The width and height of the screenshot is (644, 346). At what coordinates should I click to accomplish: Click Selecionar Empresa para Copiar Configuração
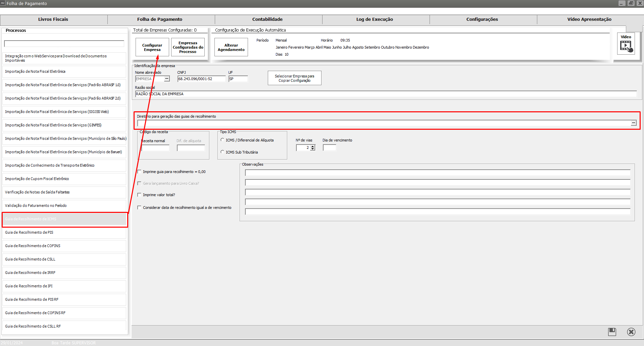(295, 78)
